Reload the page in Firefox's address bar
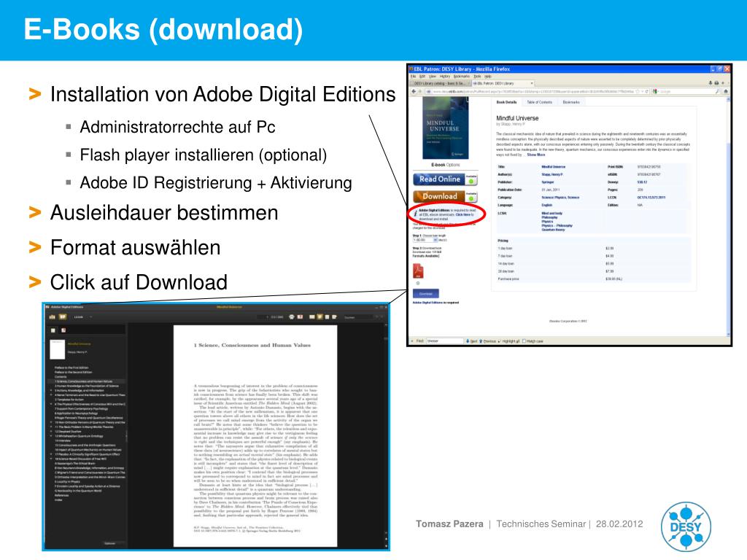Image resolution: width=747 pixels, height=560 pixels. [x=647, y=91]
